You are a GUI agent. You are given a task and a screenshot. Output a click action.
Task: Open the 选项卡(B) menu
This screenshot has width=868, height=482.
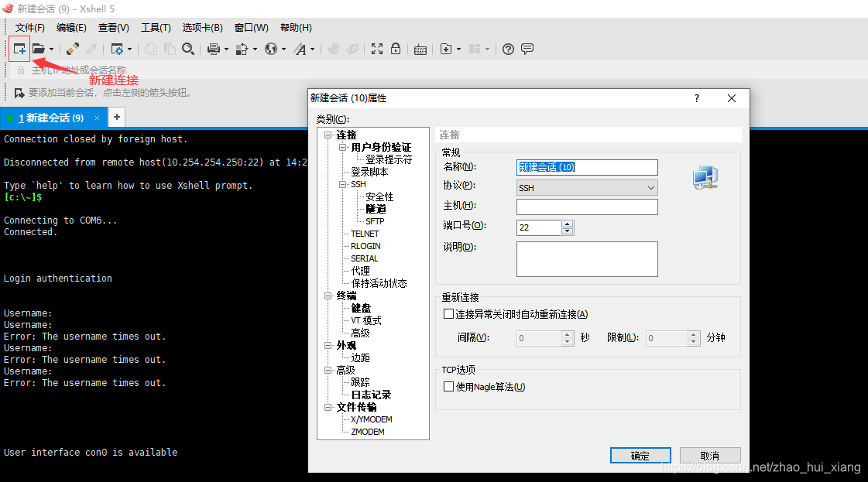[203, 28]
